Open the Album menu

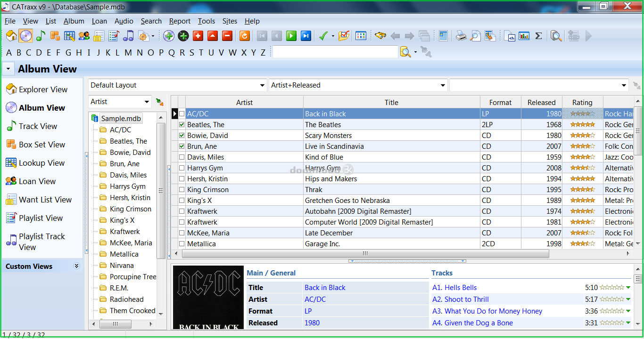(x=74, y=21)
